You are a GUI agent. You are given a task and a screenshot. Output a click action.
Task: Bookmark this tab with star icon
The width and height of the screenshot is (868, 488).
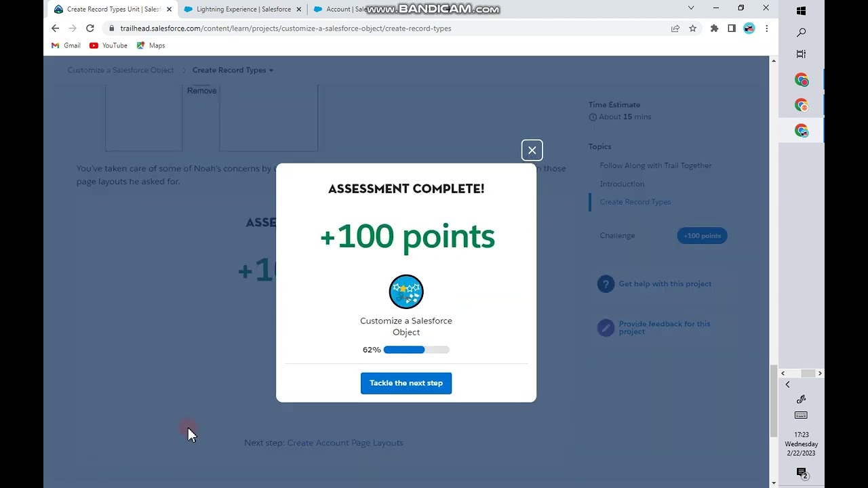click(692, 28)
